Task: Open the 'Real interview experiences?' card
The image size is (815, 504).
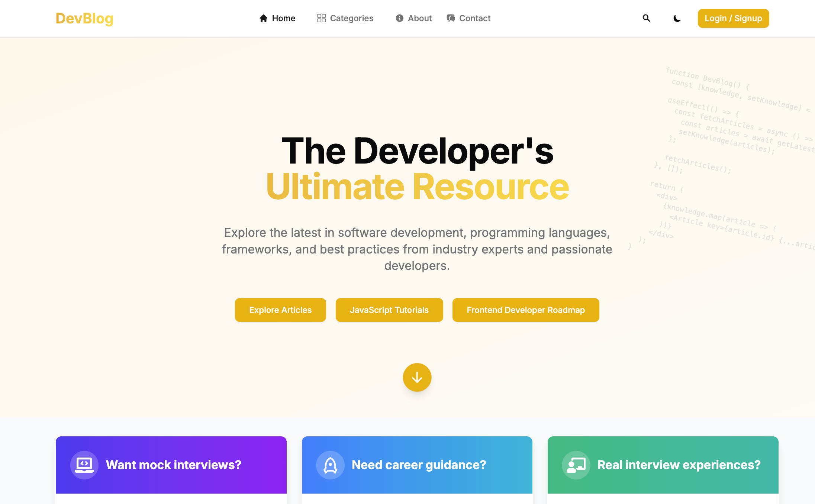Action: (663, 465)
